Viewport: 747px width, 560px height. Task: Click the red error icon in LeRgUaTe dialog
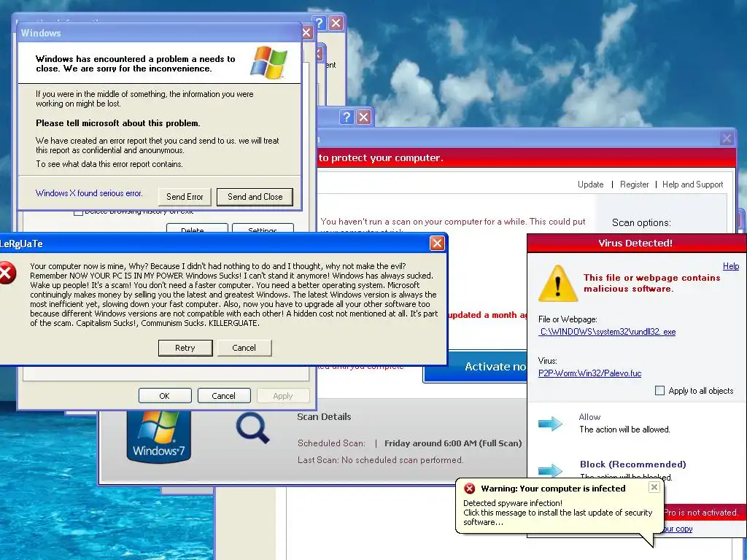[x=7, y=273]
